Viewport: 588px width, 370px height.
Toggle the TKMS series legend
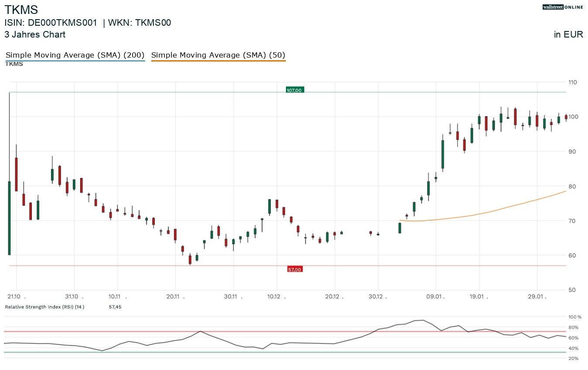14,64
